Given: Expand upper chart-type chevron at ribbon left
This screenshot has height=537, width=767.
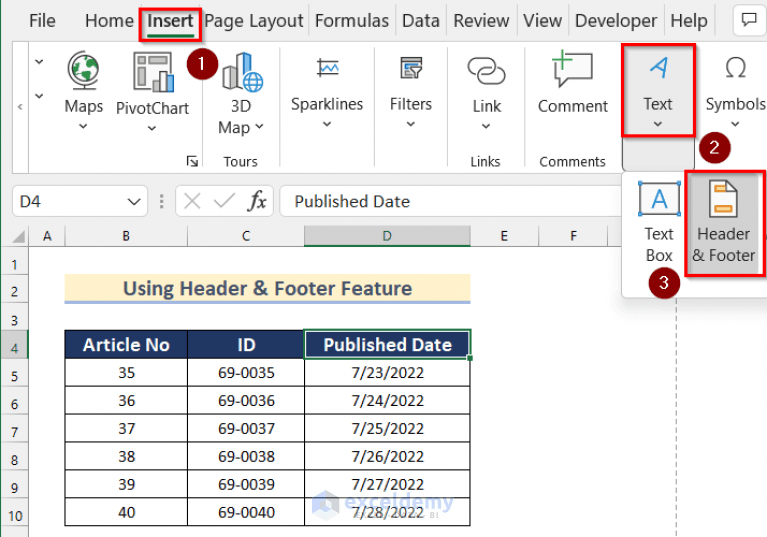Looking at the screenshot, I should coord(39,62).
